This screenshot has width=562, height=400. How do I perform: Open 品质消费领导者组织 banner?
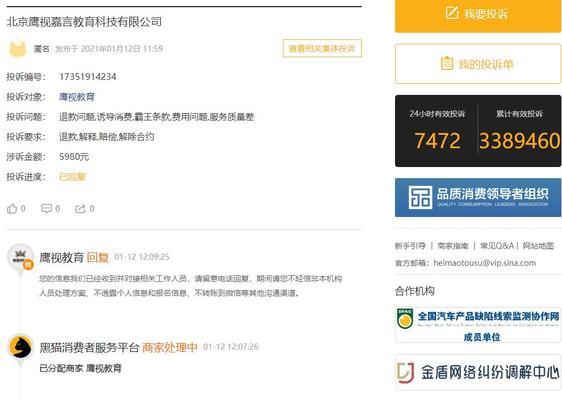[x=478, y=197]
